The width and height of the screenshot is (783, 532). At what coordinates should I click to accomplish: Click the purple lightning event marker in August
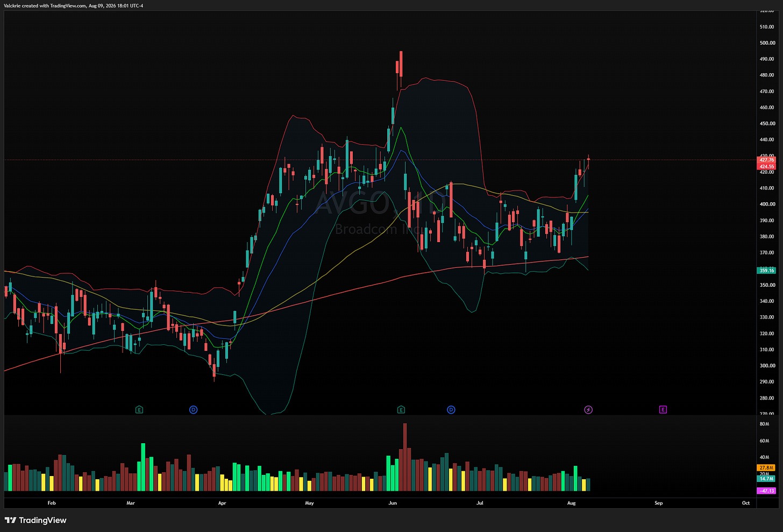[x=588, y=410]
